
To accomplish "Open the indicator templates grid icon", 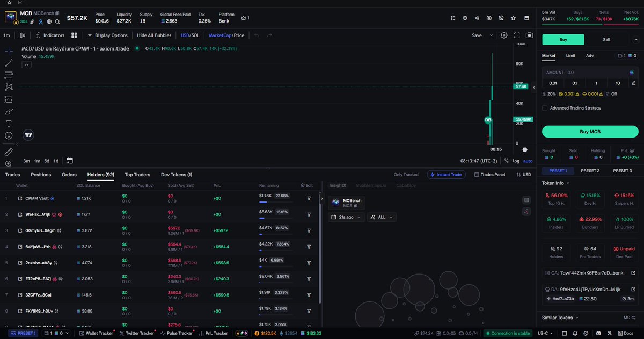I will (x=74, y=35).
